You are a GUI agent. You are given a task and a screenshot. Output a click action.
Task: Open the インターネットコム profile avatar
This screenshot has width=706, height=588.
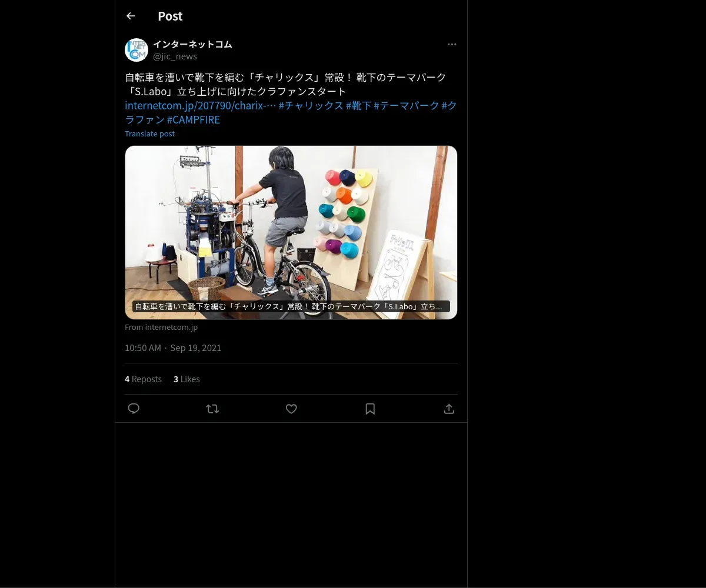click(x=136, y=50)
